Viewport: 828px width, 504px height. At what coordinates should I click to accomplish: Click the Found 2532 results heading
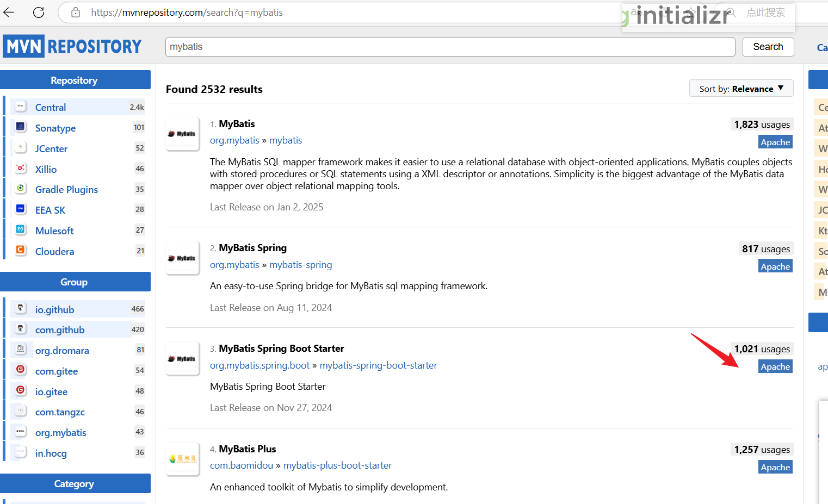pos(214,89)
